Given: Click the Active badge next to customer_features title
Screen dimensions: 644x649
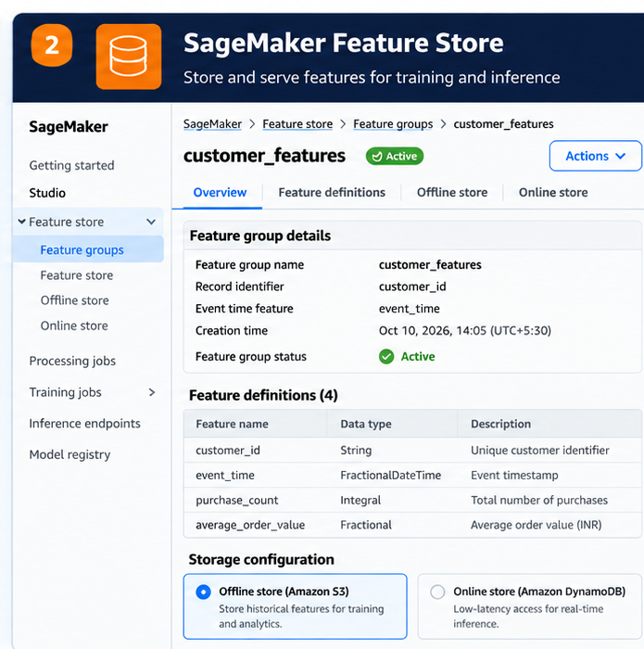Looking at the screenshot, I should [395, 156].
